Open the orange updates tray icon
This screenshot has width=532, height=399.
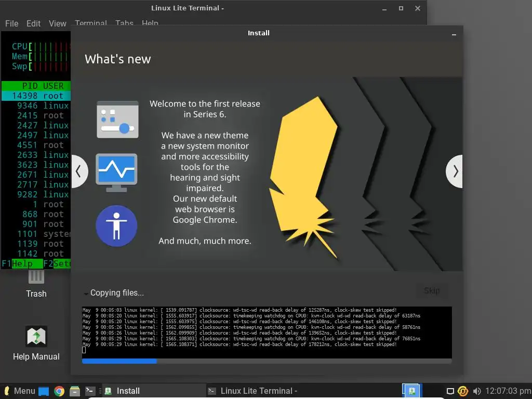[x=463, y=391]
